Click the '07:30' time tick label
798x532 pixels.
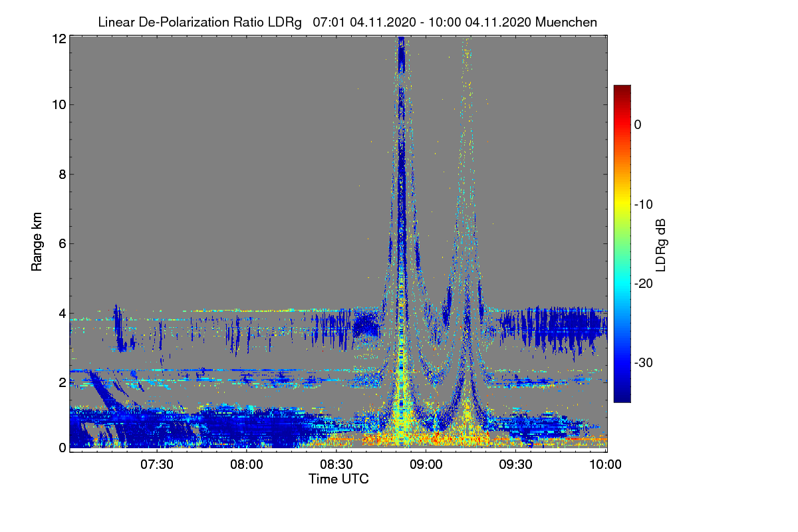(x=157, y=465)
